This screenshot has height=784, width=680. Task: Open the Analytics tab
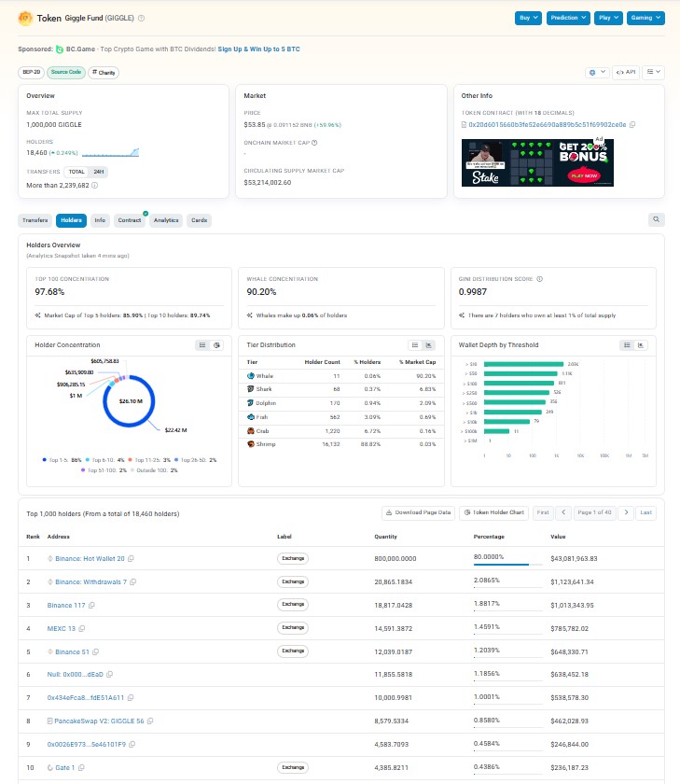pos(166,220)
